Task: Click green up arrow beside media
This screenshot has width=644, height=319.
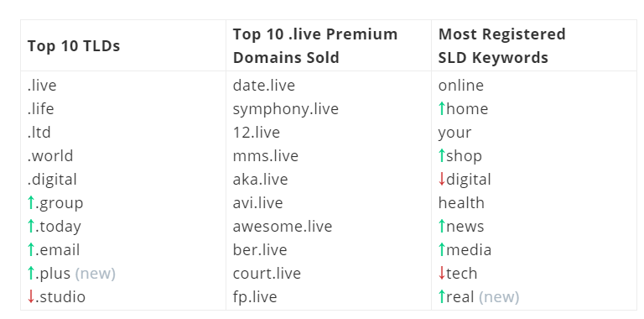Action: point(442,249)
